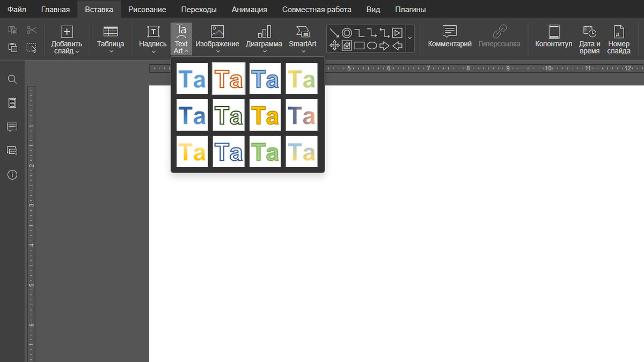Collapse the Text Art dropdown button
644x362 pixels.
tap(181, 39)
